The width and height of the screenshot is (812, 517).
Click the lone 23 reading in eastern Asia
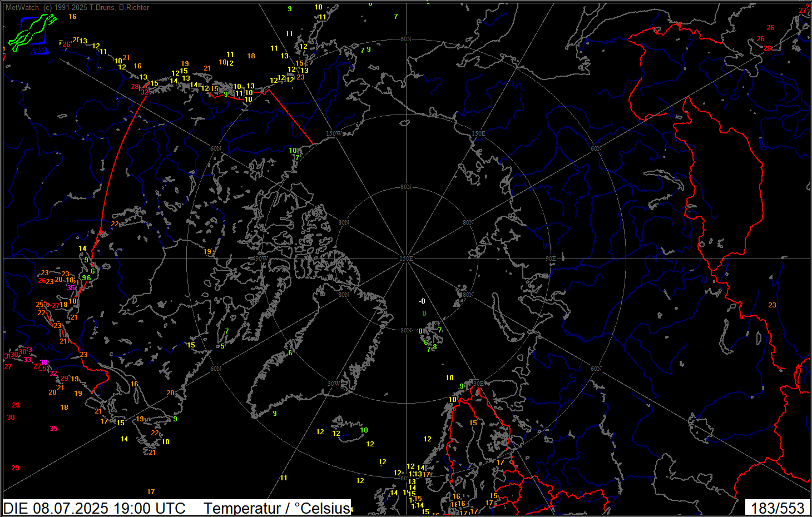pos(772,305)
